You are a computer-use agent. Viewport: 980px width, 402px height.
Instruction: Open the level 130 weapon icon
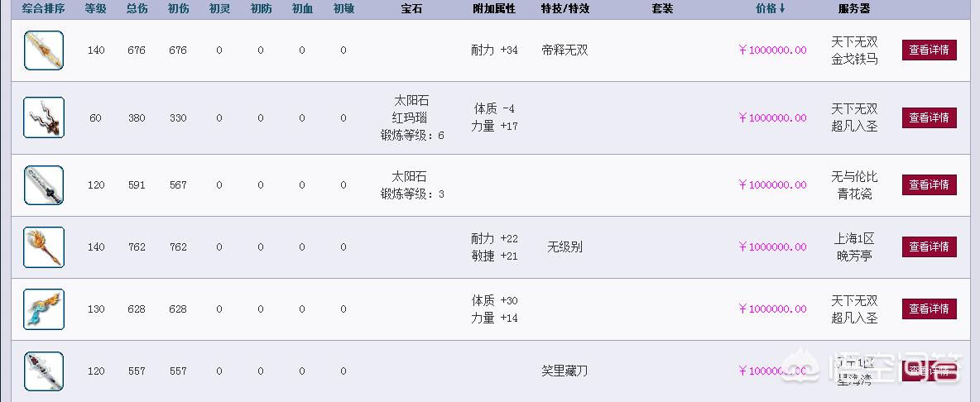44,309
